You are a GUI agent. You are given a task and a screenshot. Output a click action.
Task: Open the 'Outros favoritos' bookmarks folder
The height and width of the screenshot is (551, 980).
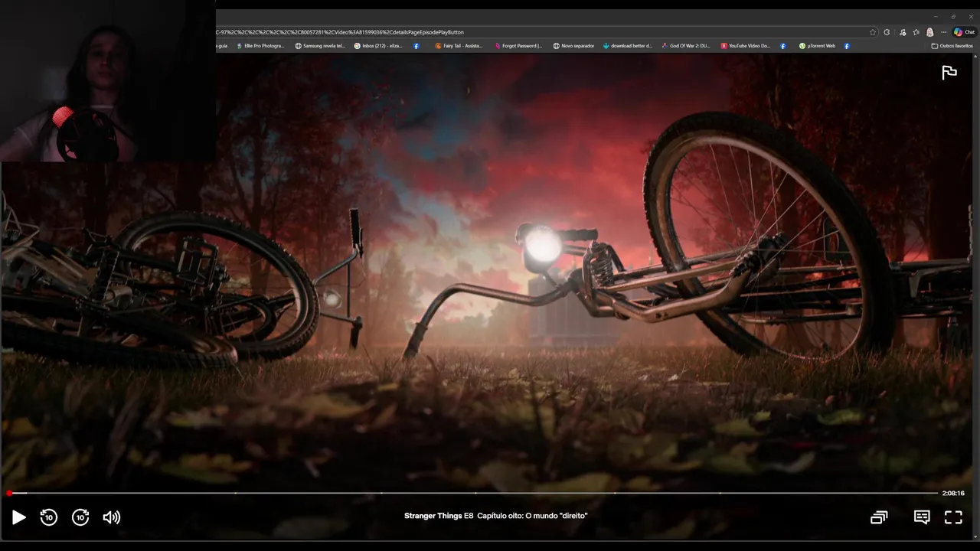coord(952,46)
